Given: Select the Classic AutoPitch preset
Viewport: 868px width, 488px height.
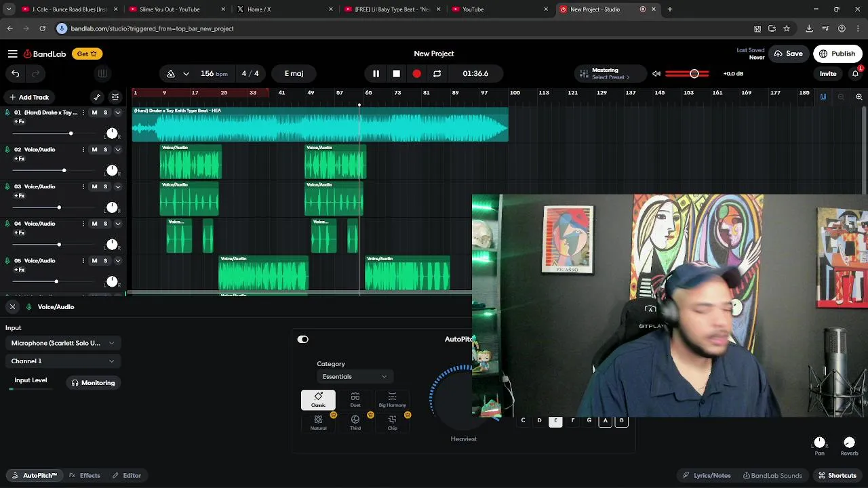Looking at the screenshot, I should [x=318, y=400].
